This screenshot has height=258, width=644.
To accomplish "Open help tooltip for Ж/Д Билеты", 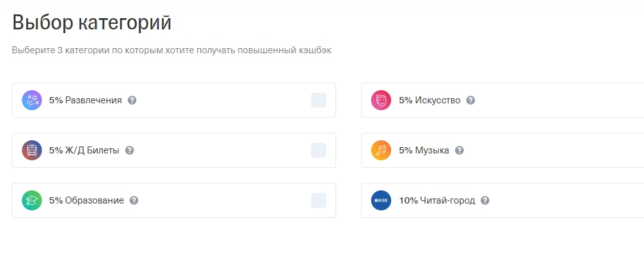I will (130, 150).
